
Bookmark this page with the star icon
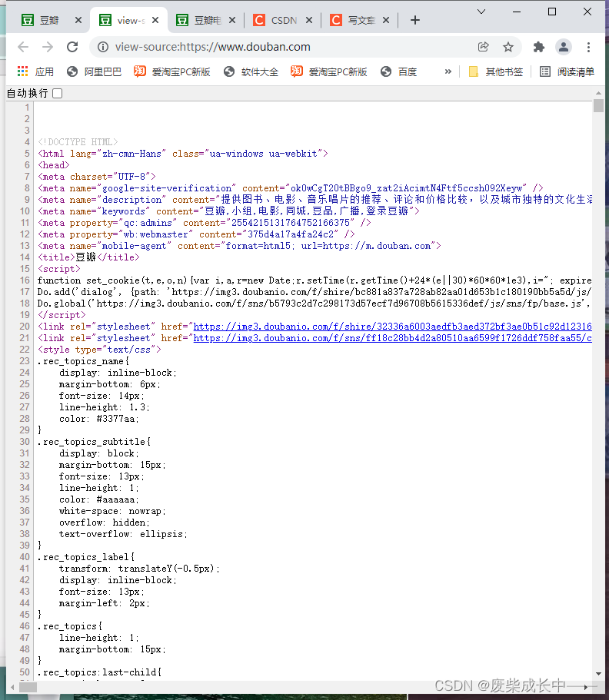(x=508, y=47)
